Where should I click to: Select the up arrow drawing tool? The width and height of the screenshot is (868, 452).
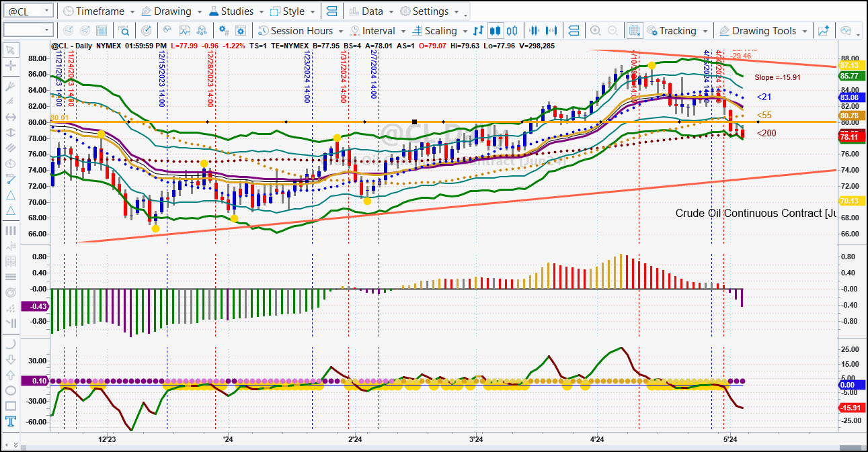tap(10, 375)
